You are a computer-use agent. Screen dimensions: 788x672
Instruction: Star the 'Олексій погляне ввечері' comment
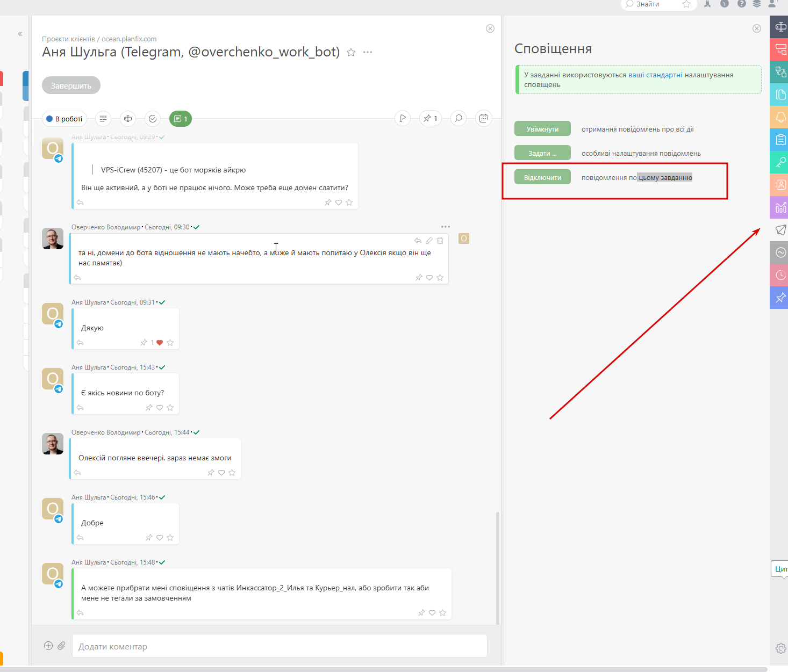(x=232, y=473)
